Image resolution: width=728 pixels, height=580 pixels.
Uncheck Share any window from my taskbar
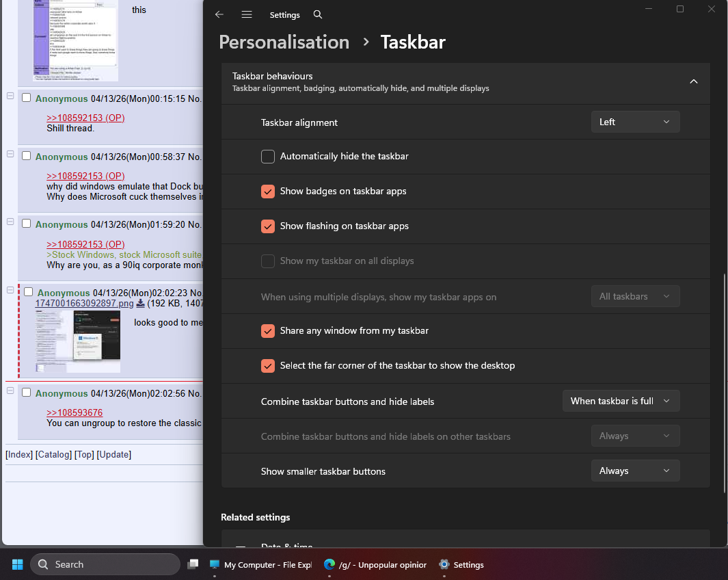pyautogui.click(x=268, y=330)
